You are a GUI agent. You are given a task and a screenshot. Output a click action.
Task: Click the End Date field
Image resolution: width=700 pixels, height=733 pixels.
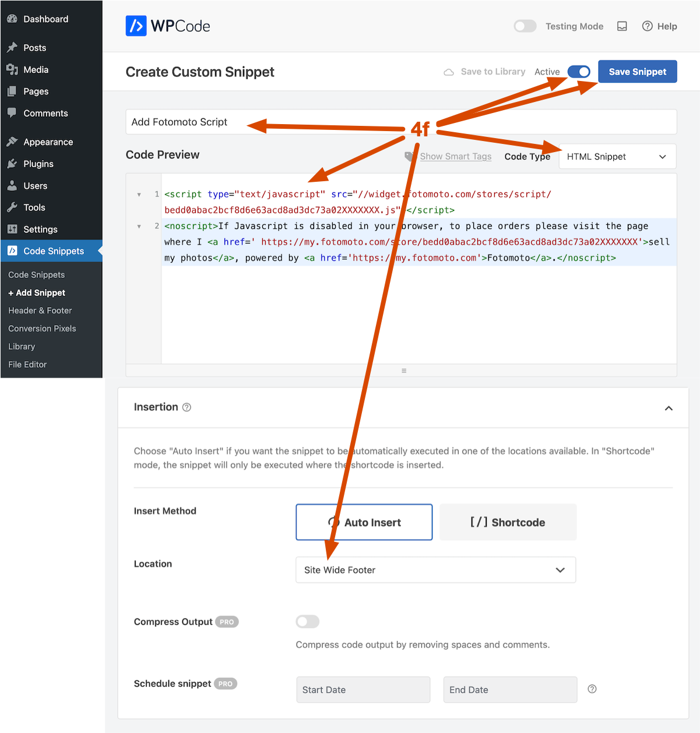coord(510,689)
